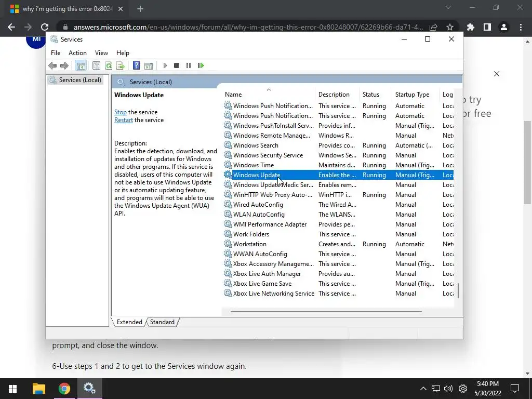This screenshot has width=532, height=399.
Task: Open the File menu in Services
Action: tap(56, 53)
